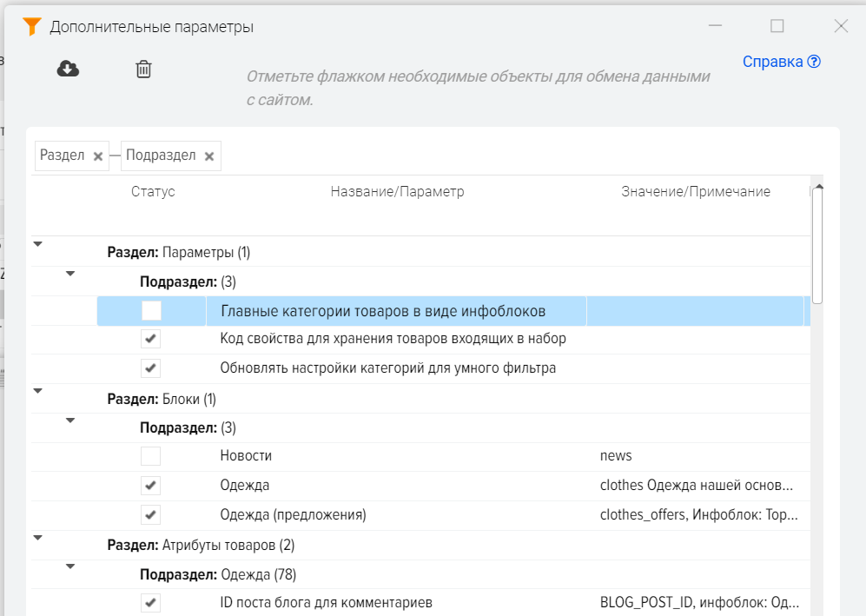Check the Новости block checkbox

[x=151, y=456]
